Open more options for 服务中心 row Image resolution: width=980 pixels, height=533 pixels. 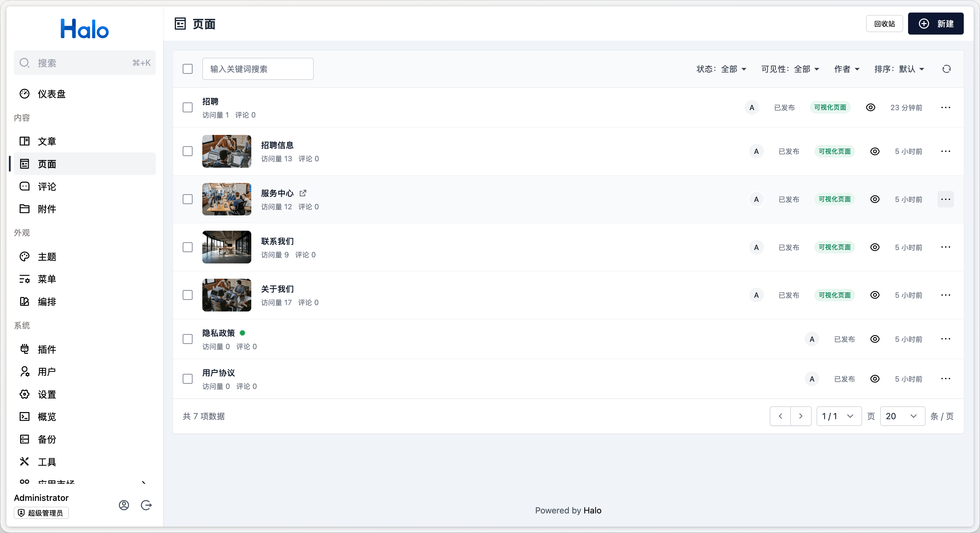945,199
